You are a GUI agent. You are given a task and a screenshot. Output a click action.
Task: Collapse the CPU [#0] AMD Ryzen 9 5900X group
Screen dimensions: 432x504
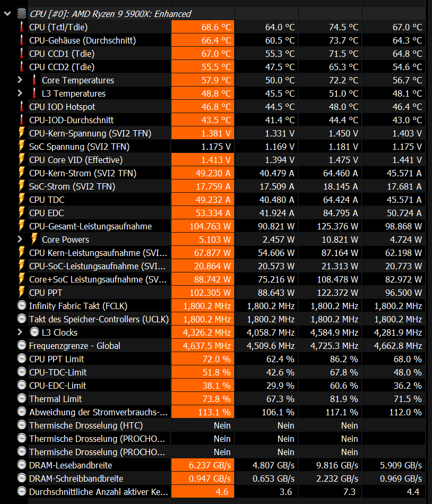tap(7, 14)
